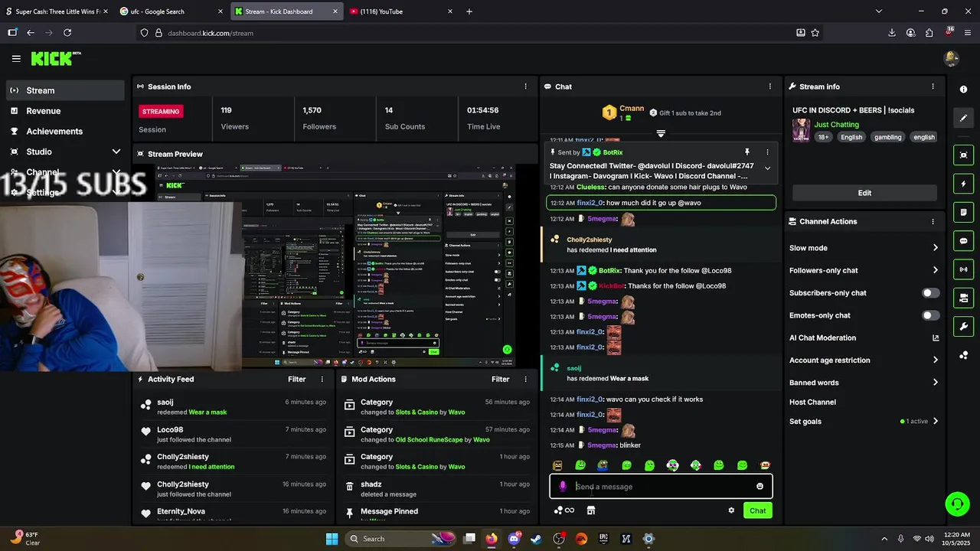The width and height of the screenshot is (980, 551).
Task: Open the green support headset button
Action: pyautogui.click(x=957, y=504)
